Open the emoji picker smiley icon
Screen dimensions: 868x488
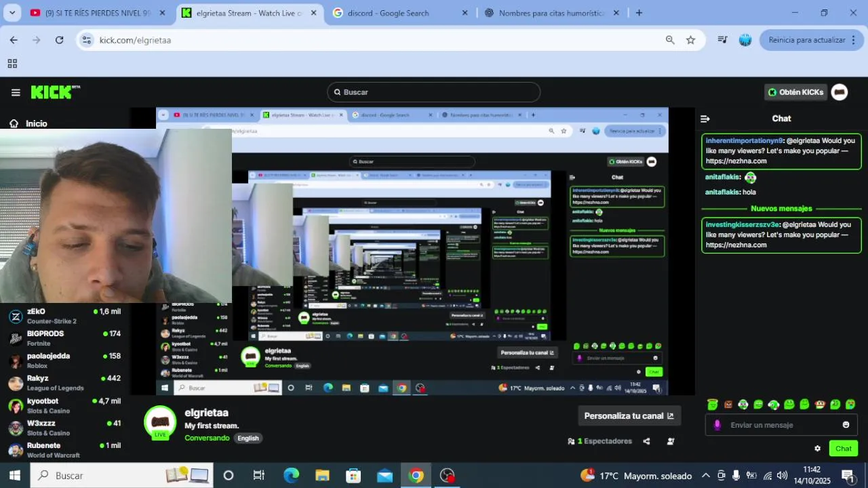coord(846,425)
